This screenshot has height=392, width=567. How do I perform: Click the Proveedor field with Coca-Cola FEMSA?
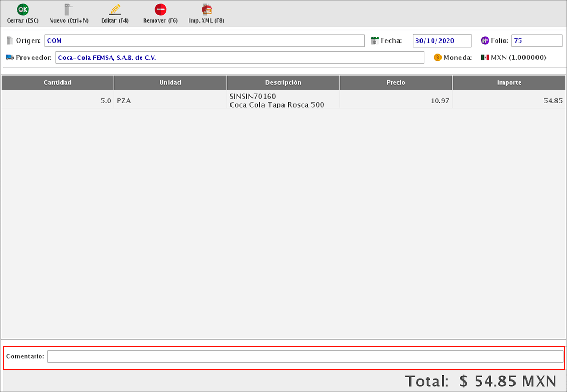239,57
